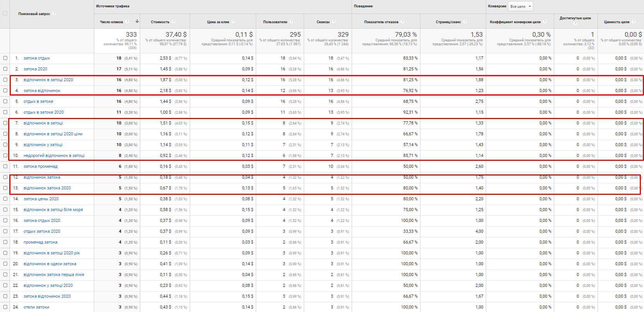Open help icon next to Поисковый запрос
This screenshot has width=644, height=312.
pyautogui.click(x=54, y=14)
